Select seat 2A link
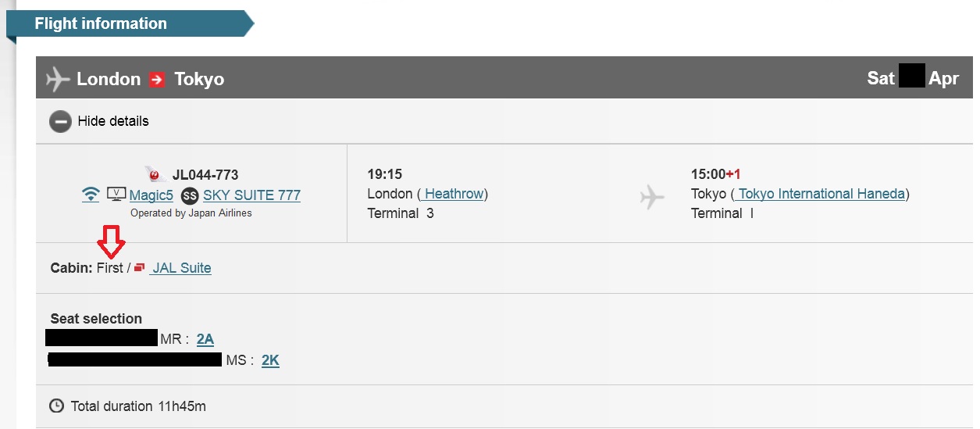 [205, 339]
